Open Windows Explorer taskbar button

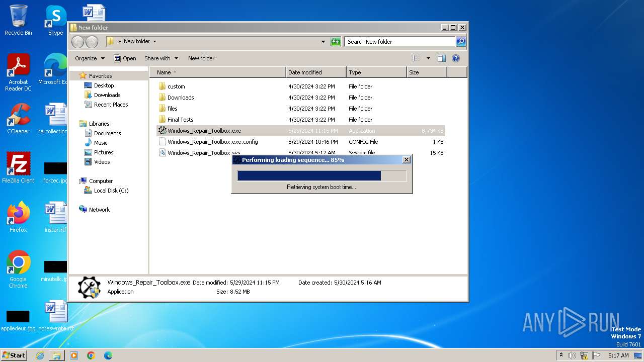pyautogui.click(x=57, y=355)
